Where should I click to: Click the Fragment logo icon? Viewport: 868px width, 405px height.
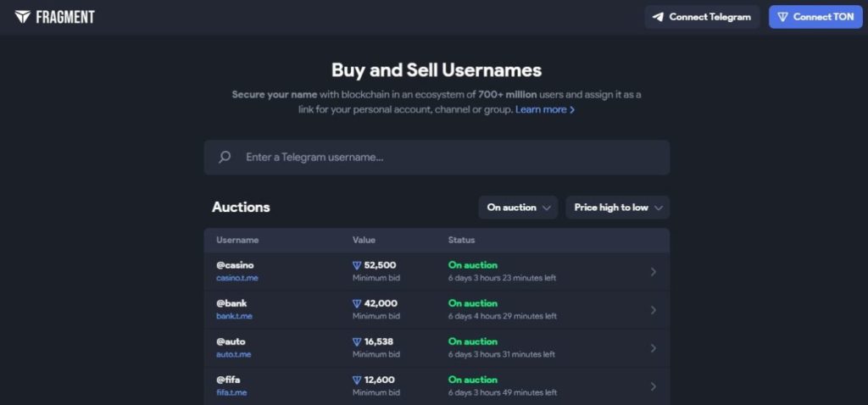coord(23,17)
